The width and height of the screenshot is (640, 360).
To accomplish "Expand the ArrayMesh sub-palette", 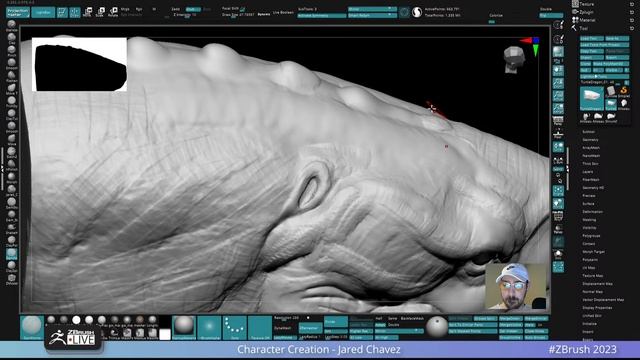I will tap(591, 148).
